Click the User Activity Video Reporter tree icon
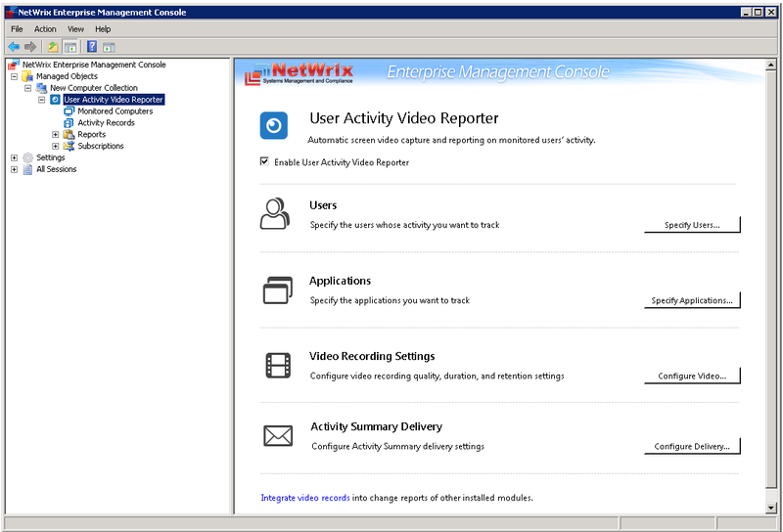The image size is (783, 532). 55,100
